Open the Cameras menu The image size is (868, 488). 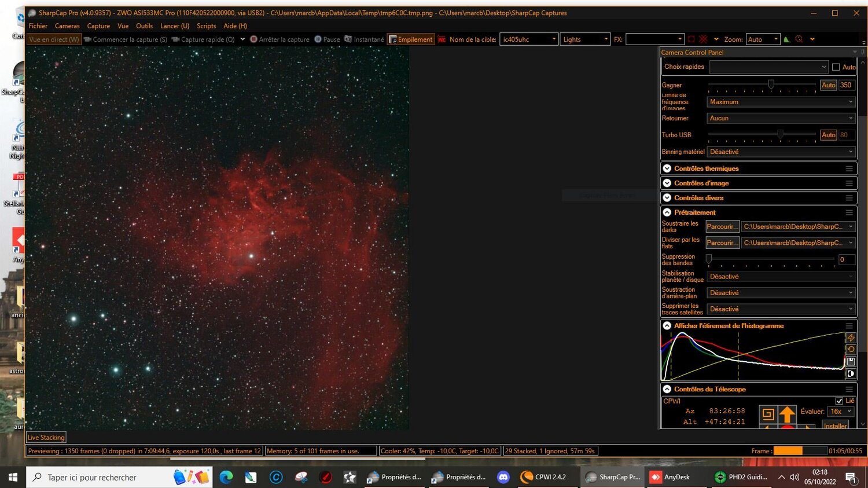click(x=67, y=25)
